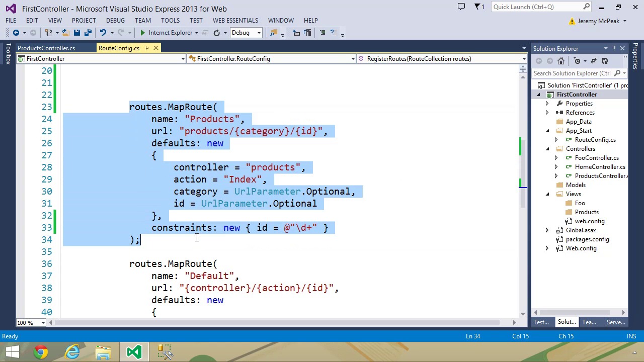Open the WEB ESSENTIALS menu
This screenshot has width=644, height=362.
tap(235, 21)
